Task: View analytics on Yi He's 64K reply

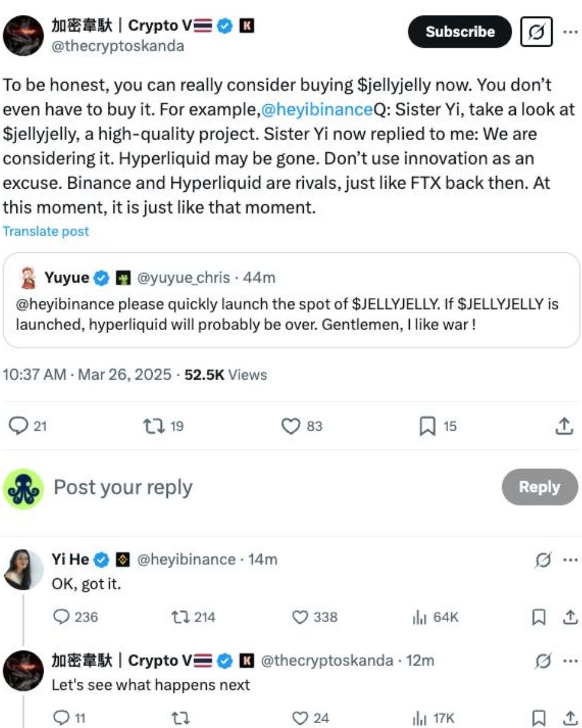Action: pyautogui.click(x=418, y=617)
